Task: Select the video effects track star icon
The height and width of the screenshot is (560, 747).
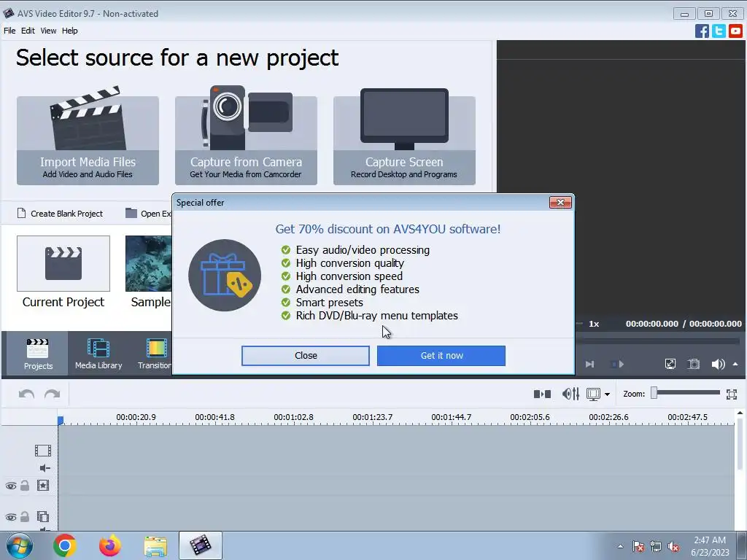Action: (x=43, y=486)
